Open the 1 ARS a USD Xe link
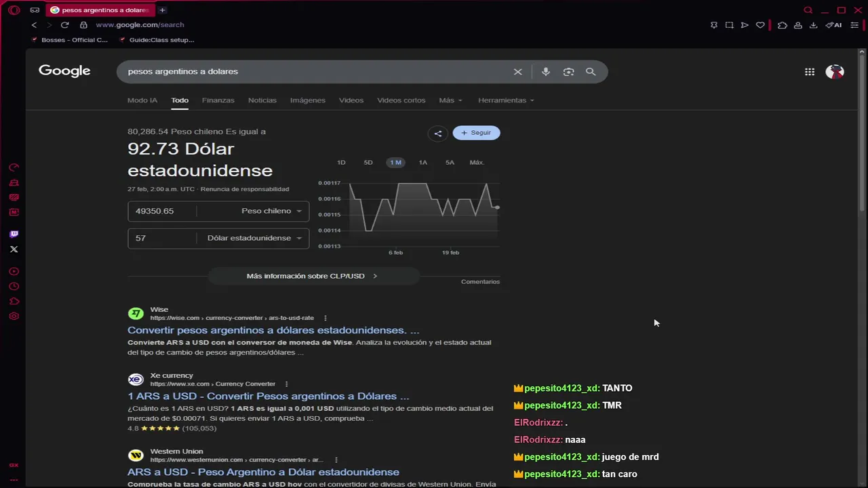This screenshot has width=868, height=488. pos(269,396)
